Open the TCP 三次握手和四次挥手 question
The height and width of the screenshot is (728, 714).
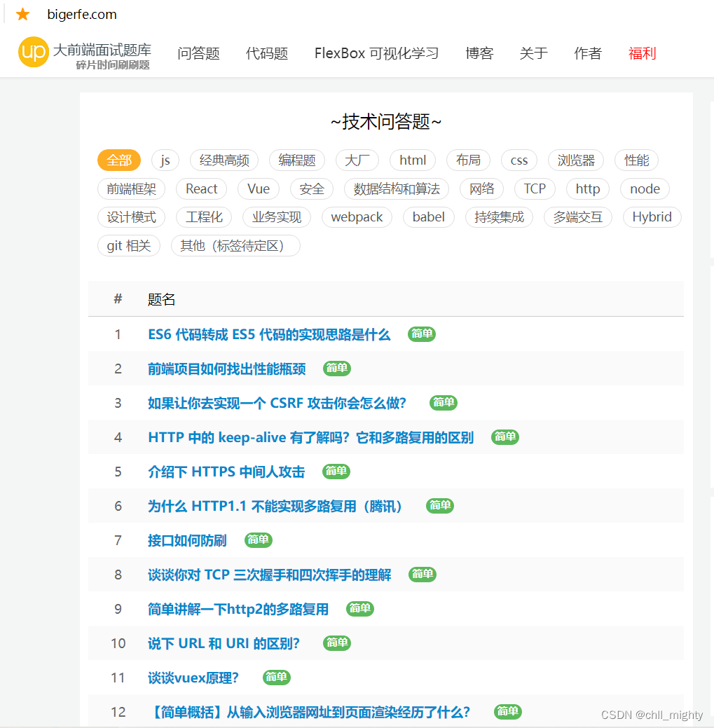point(270,575)
